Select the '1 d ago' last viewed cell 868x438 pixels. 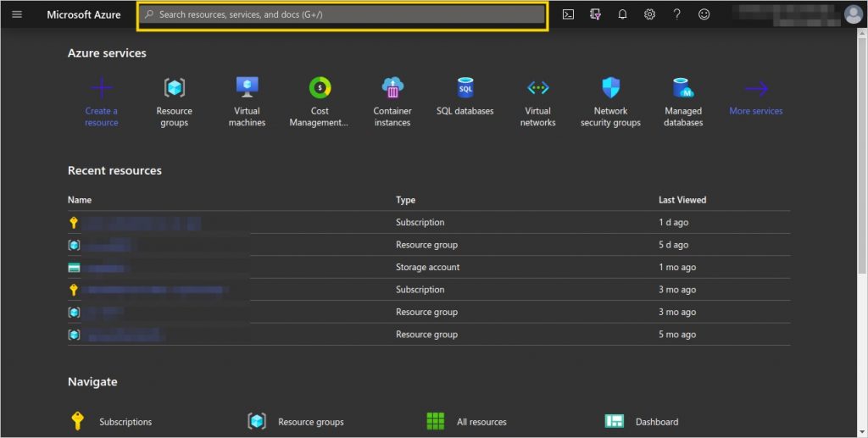(673, 222)
